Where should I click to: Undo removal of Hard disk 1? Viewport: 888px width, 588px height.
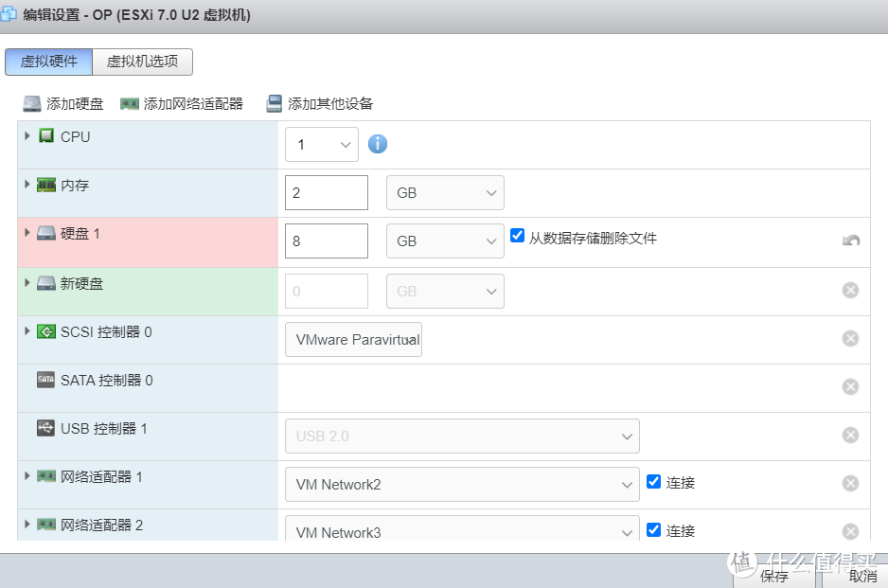pyautogui.click(x=850, y=241)
